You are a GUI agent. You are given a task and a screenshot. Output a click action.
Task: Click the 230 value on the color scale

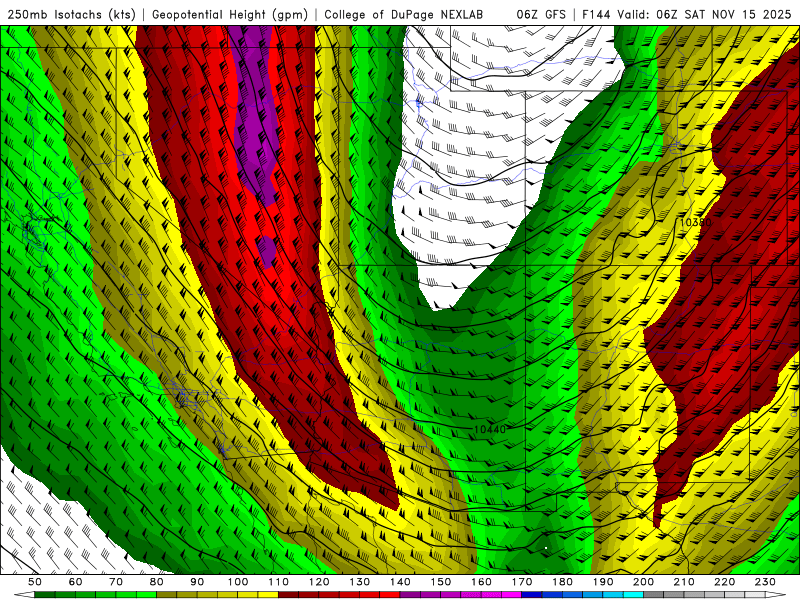766,582
